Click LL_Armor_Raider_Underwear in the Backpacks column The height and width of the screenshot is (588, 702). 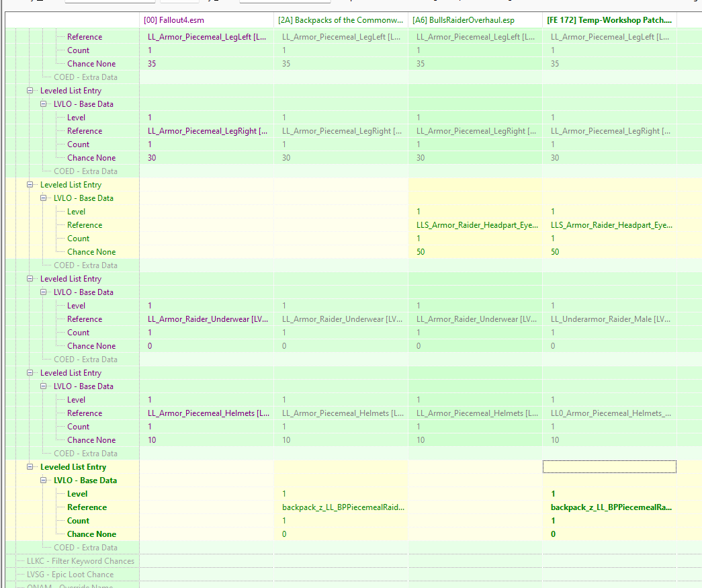coord(341,319)
